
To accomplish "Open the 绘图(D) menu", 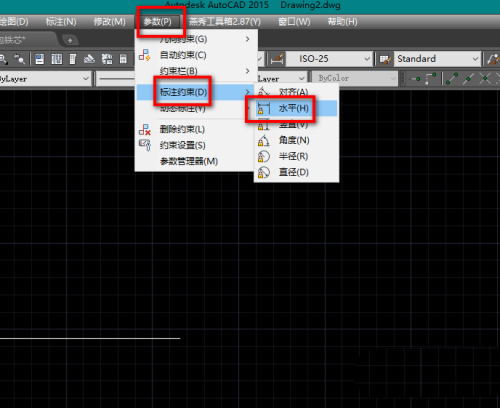I will point(14,22).
